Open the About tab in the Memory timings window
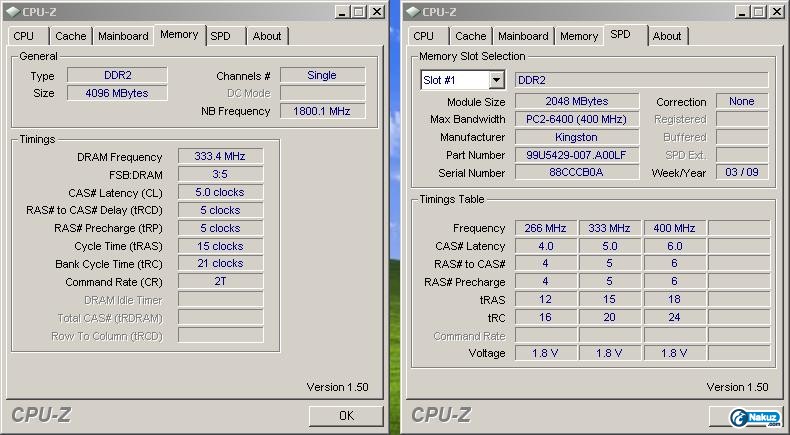 267,36
